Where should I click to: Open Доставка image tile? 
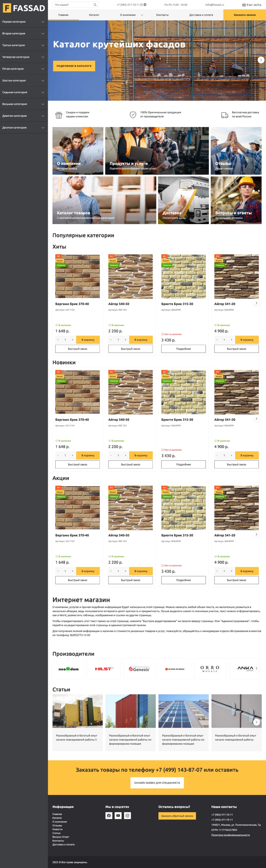coord(183,200)
